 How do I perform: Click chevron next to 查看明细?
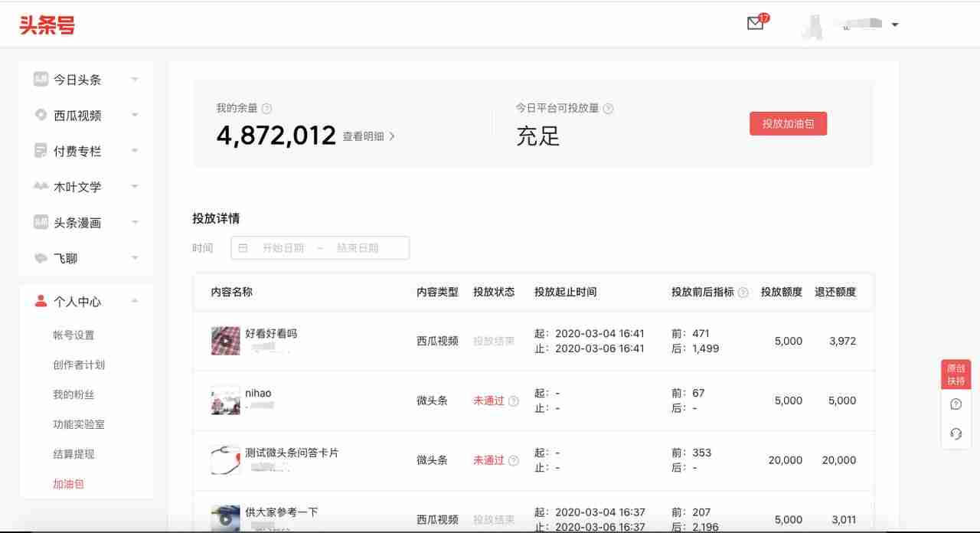(x=392, y=136)
